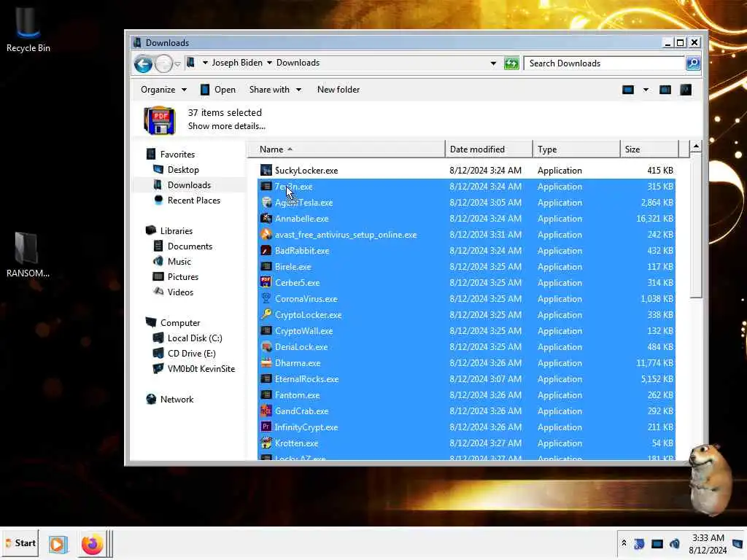Click the Start button
This screenshot has height=560, width=747.
tap(20, 543)
